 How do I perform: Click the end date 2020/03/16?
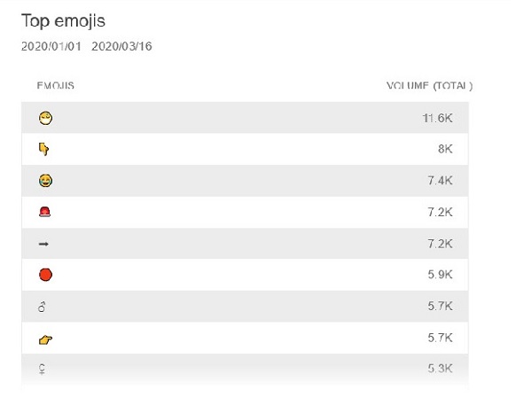[x=121, y=46]
